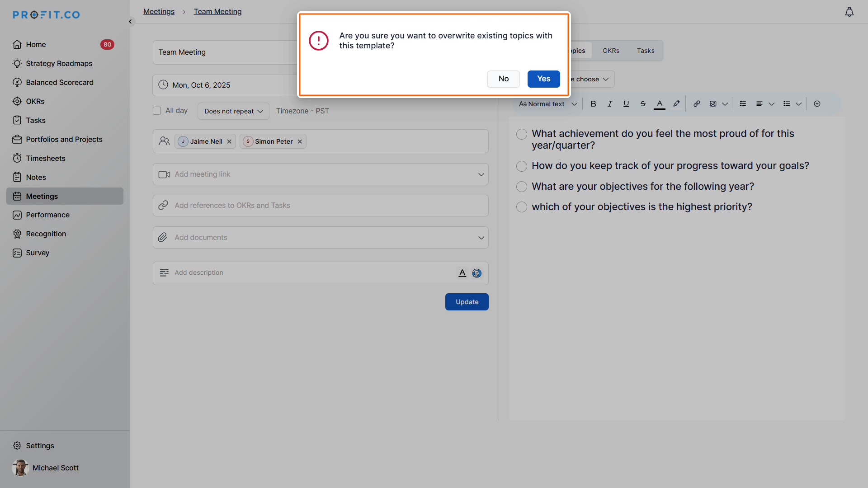Screen dimensions: 868x488
Task: Open Performance from the sidebar
Action: coord(47,215)
